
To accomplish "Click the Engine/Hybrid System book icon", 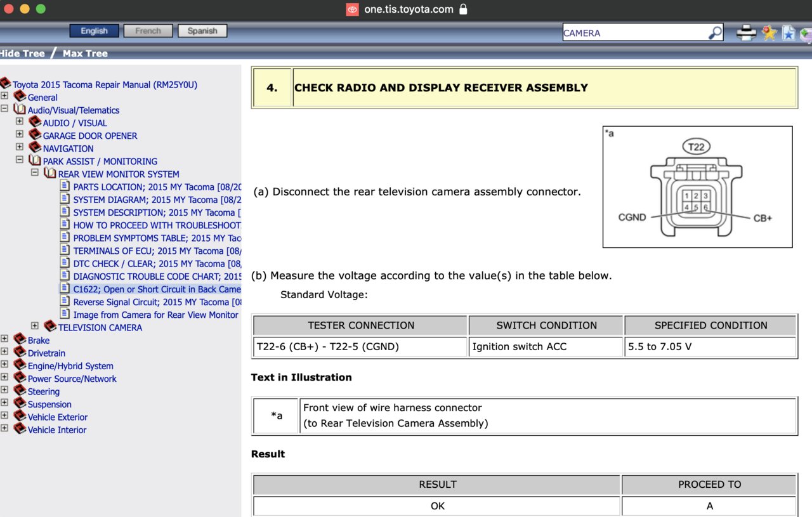I will click(20, 365).
